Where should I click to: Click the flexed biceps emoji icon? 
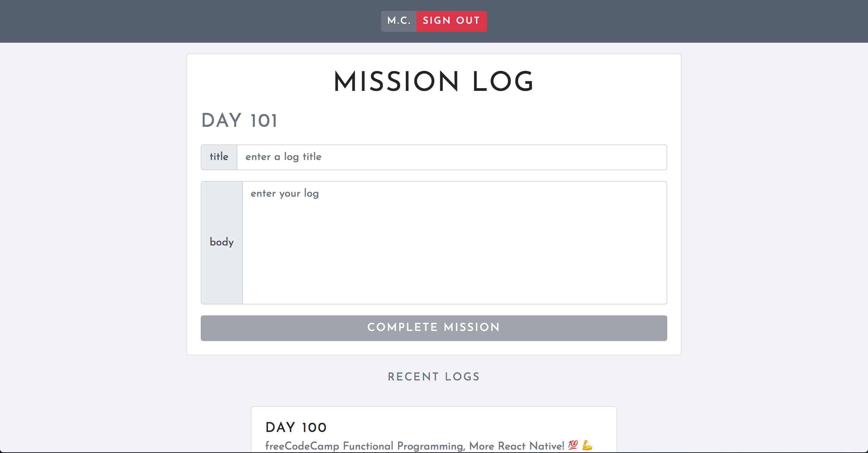587,445
